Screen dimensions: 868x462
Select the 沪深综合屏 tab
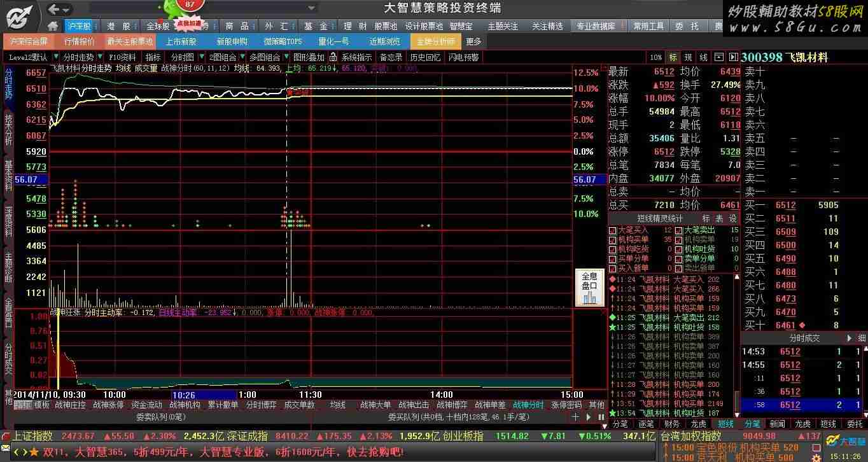[x=29, y=41]
